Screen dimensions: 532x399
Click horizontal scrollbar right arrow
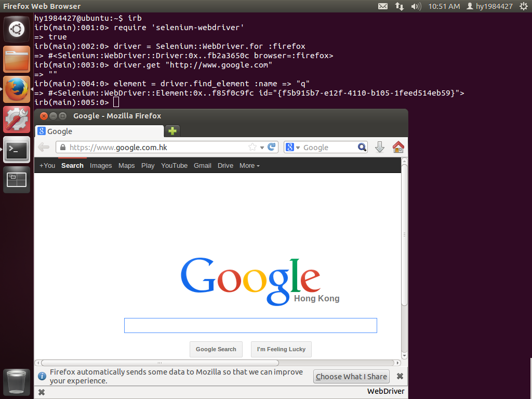397,363
